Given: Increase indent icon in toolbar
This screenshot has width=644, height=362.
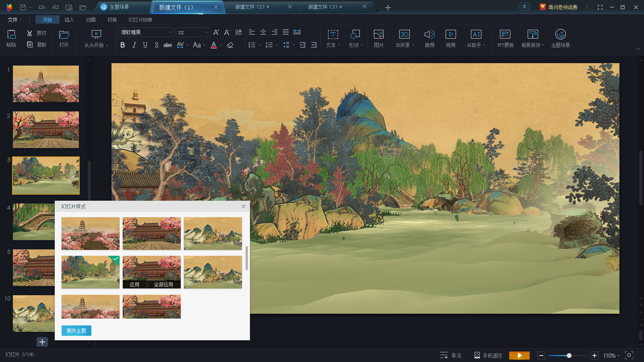Looking at the screenshot, I should 314,45.
